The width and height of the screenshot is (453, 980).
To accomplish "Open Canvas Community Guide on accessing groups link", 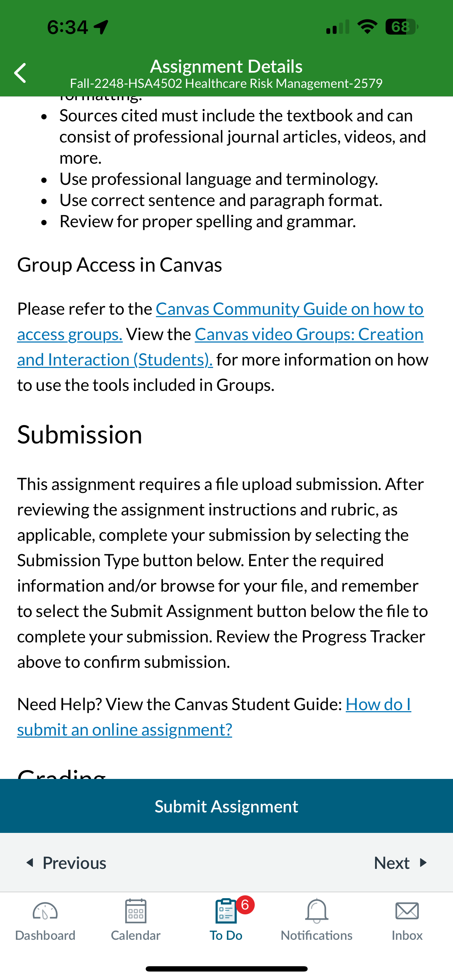I will point(220,321).
